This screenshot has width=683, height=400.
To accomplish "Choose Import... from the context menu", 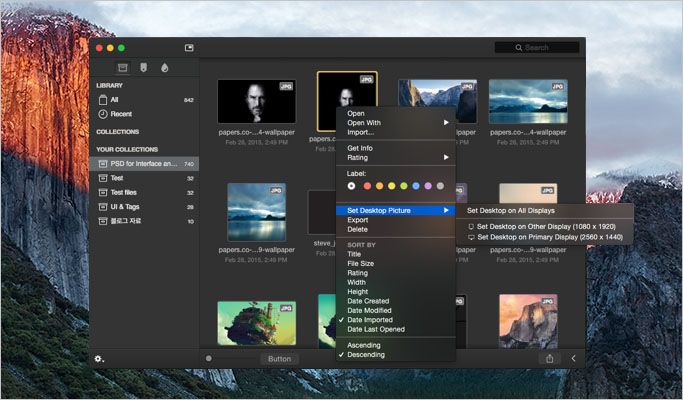I will [x=360, y=132].
